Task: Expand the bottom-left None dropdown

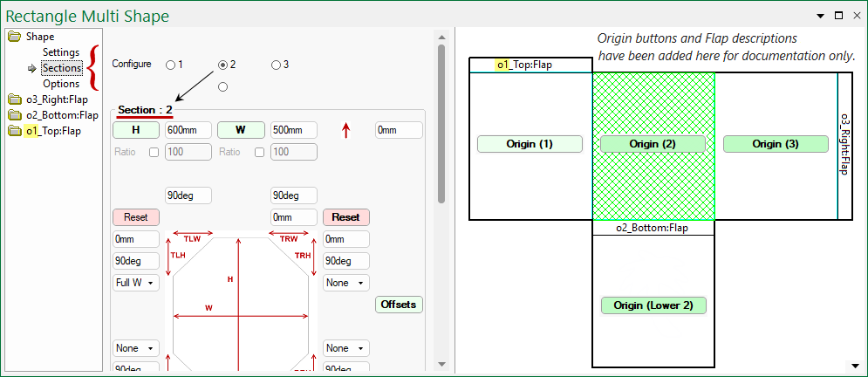Action: [x=136, y=348]
